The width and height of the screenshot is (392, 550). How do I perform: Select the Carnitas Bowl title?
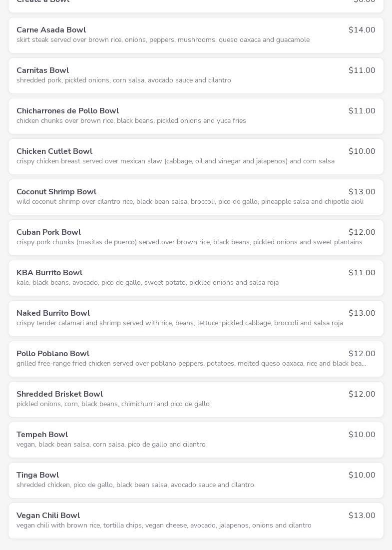(42, 70)
